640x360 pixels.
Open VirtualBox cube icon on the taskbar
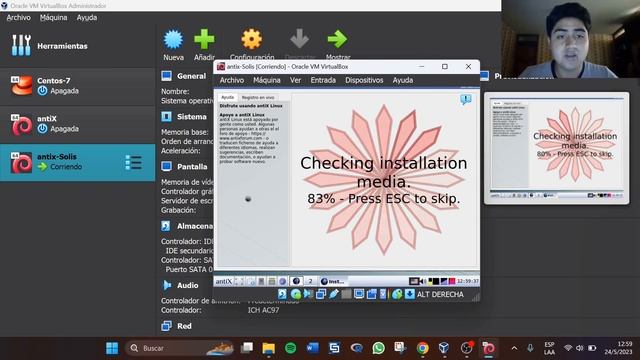444,348
